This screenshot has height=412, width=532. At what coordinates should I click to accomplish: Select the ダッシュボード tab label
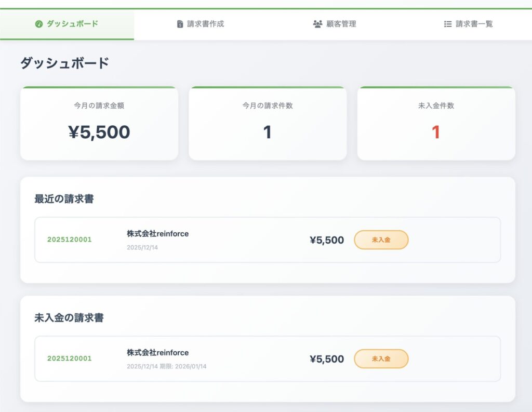point(72,24)
